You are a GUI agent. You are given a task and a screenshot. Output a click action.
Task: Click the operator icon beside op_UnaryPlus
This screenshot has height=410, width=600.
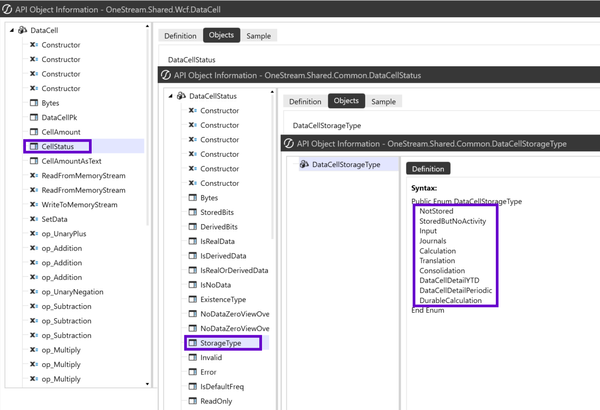[33, 234]
